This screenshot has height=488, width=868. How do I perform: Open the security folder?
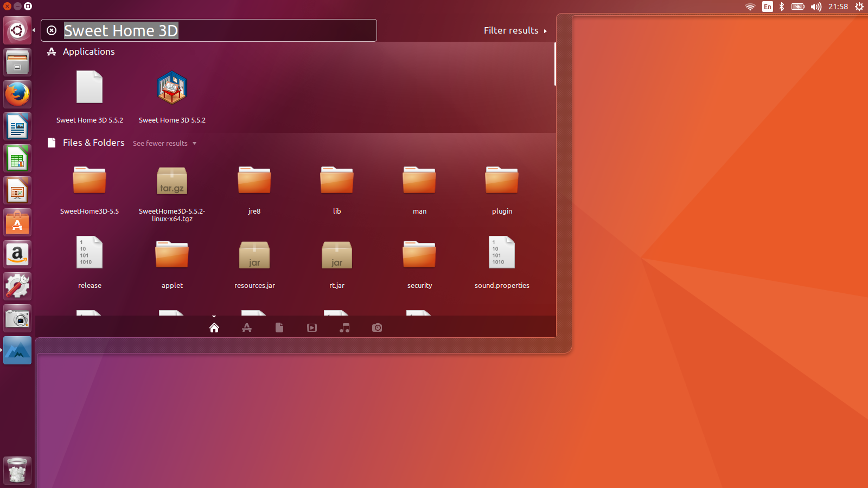[x=419, y=264]
